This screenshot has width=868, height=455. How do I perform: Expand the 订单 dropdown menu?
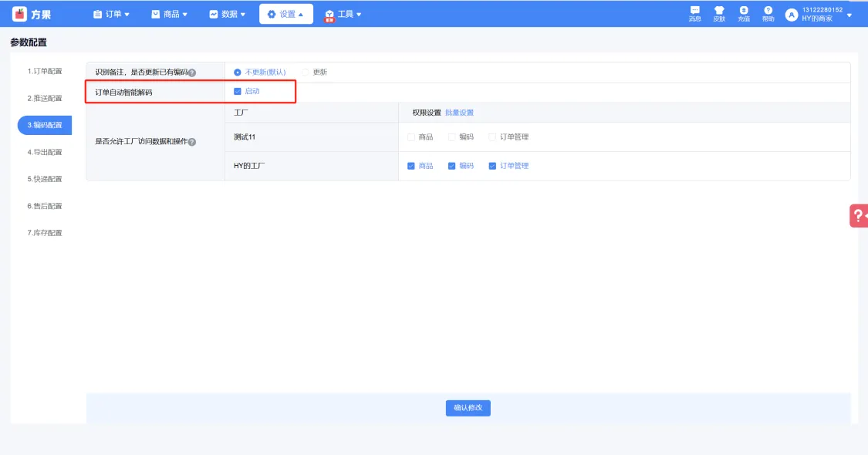tap(111, 14)
